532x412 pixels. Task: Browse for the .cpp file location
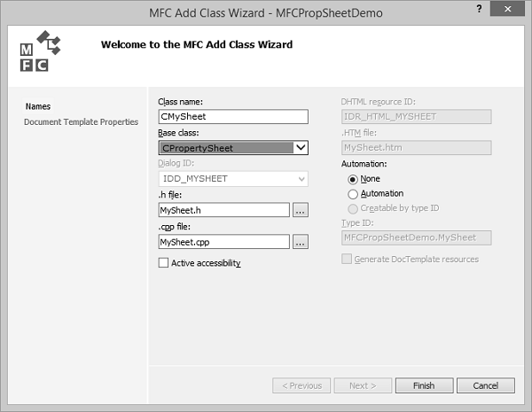pos(301,241)
